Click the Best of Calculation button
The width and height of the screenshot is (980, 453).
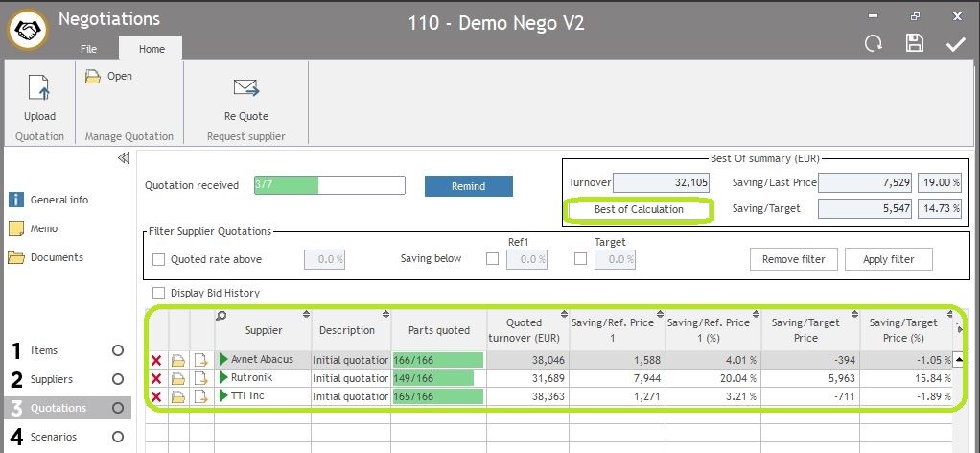click(x=639, y=209)
